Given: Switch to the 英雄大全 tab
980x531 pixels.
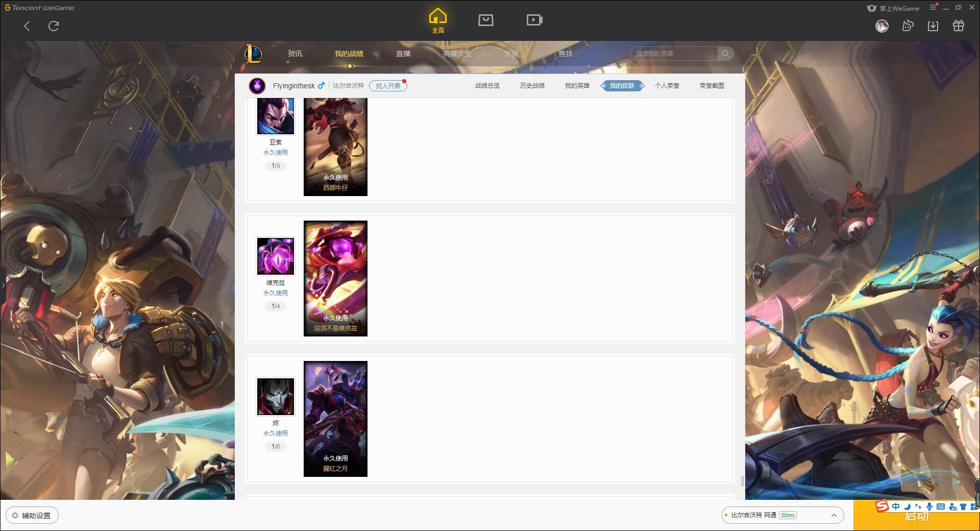Looking at the screenshot, I should (457, 54).
